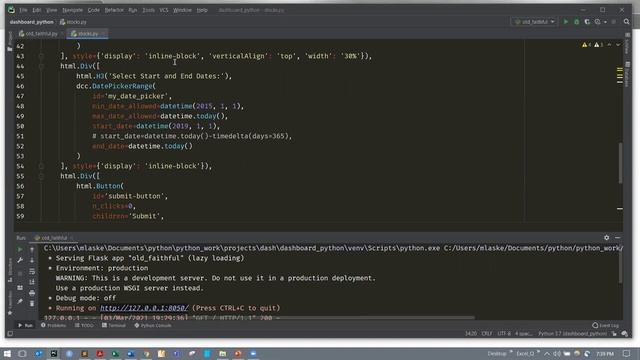Click the up-the-stack-trace arrow in Run panel

pyautogui.click(x=32, y=249)
